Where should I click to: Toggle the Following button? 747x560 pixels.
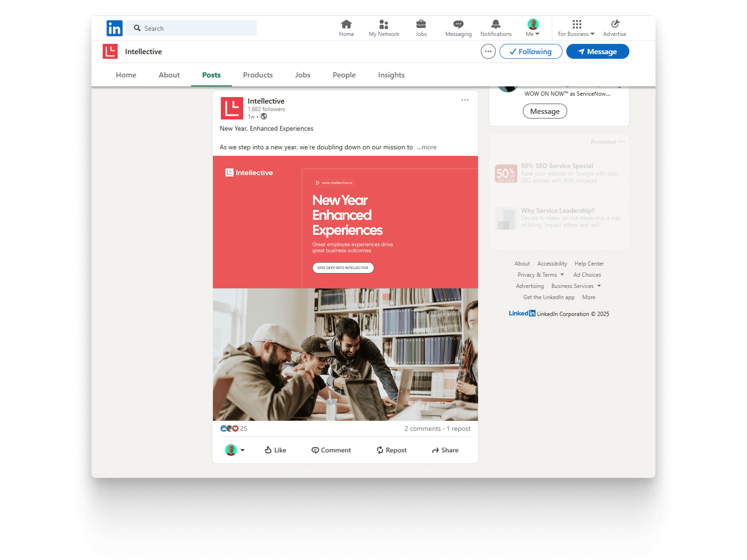point(531,52)
